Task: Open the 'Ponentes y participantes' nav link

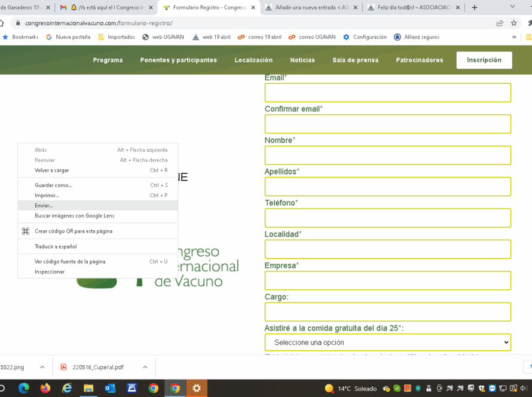Action: point(178,60)
